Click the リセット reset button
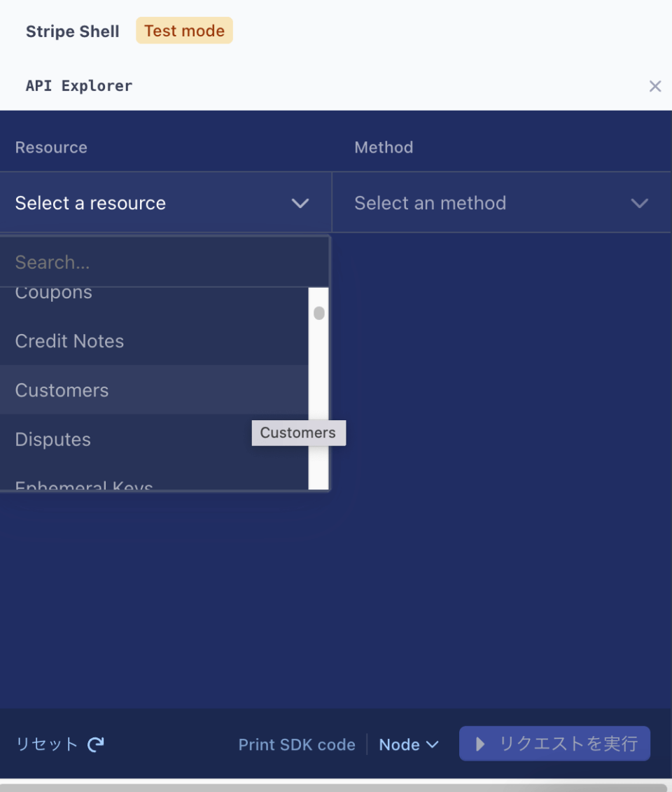The image size is (672, 792). point(47,744)
